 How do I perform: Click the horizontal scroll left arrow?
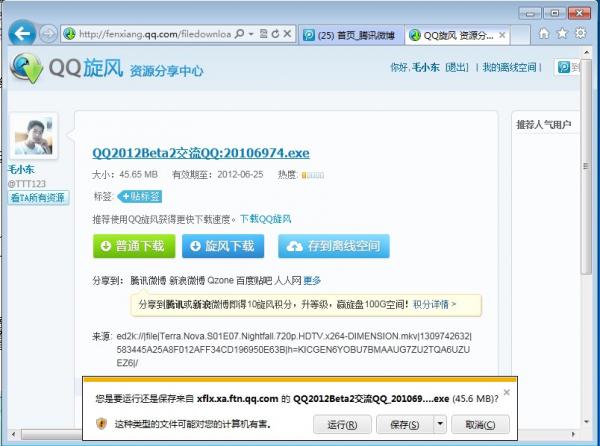(13, 434)
